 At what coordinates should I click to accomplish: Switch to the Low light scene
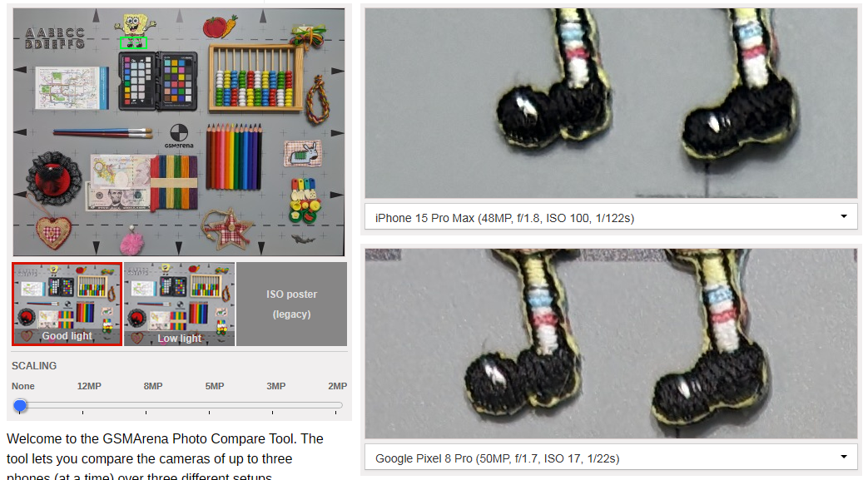pos(180,304)
